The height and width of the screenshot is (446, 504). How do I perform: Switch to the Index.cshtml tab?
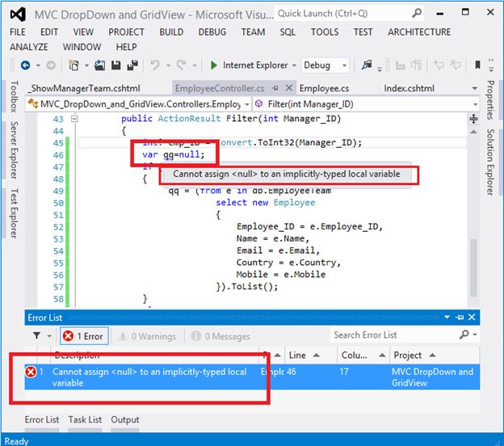click(x=409, y=88)
